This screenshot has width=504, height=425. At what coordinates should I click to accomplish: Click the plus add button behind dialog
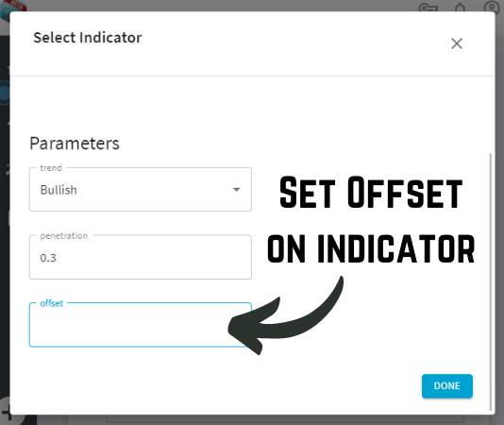tap(6, 413)
